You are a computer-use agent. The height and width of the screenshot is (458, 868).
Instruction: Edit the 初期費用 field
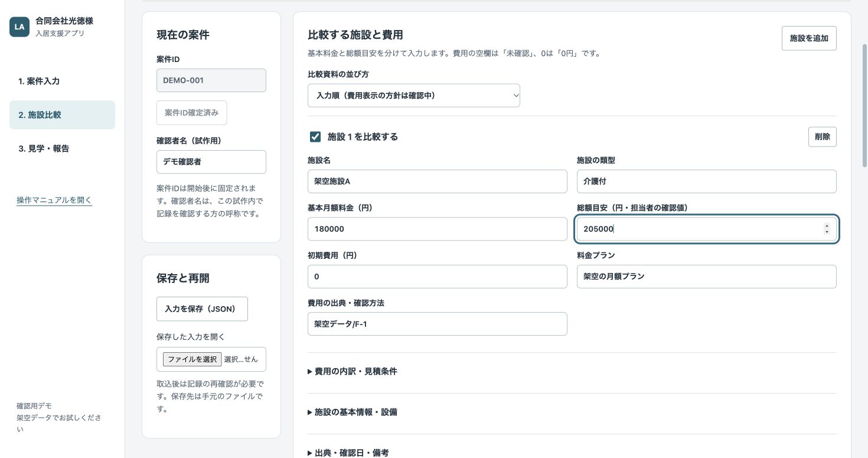point(438,277)
